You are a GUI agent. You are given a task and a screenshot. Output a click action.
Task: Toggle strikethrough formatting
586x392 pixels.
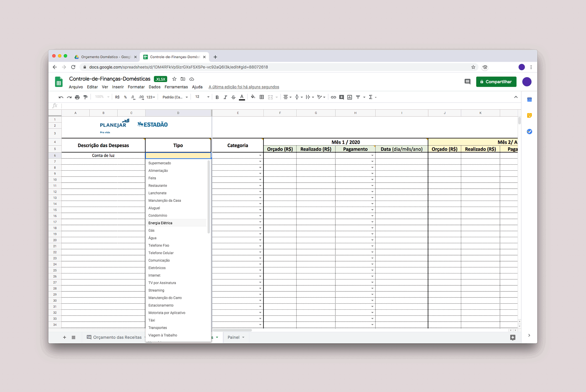click(x=233, y=97)
